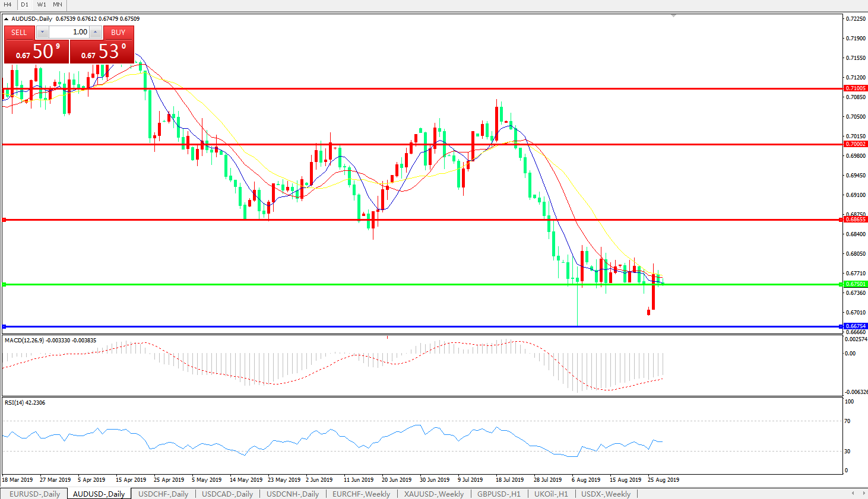Increase lot volume with the up arrow

point(96,32)
